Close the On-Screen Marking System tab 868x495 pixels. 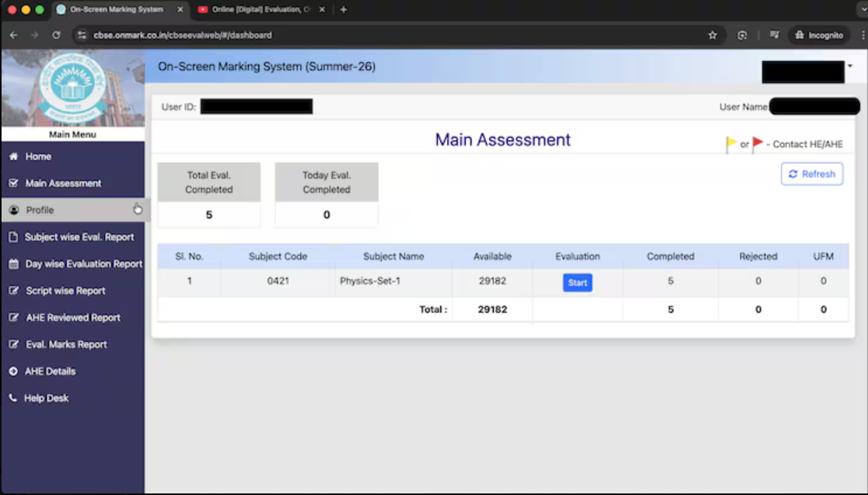coord(180,9)
